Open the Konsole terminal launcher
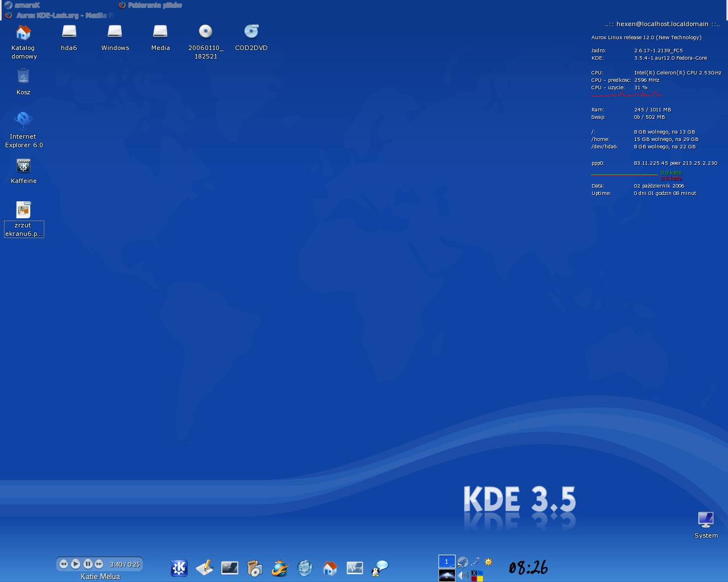Screen dimensions: 728x582 (x=229, y=568)
